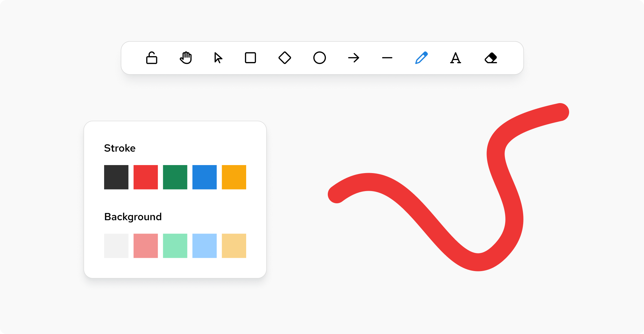Select the Line tool
644x334 pixels.
point(387,58)
